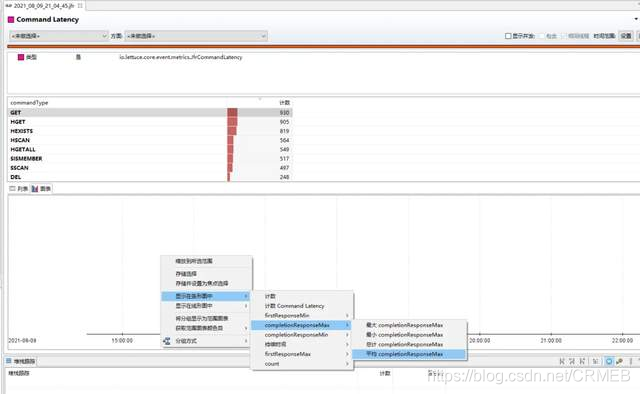Click the 分组方式 grouping icon
Viewport: 640px width, 394px height.
point(167,341)
